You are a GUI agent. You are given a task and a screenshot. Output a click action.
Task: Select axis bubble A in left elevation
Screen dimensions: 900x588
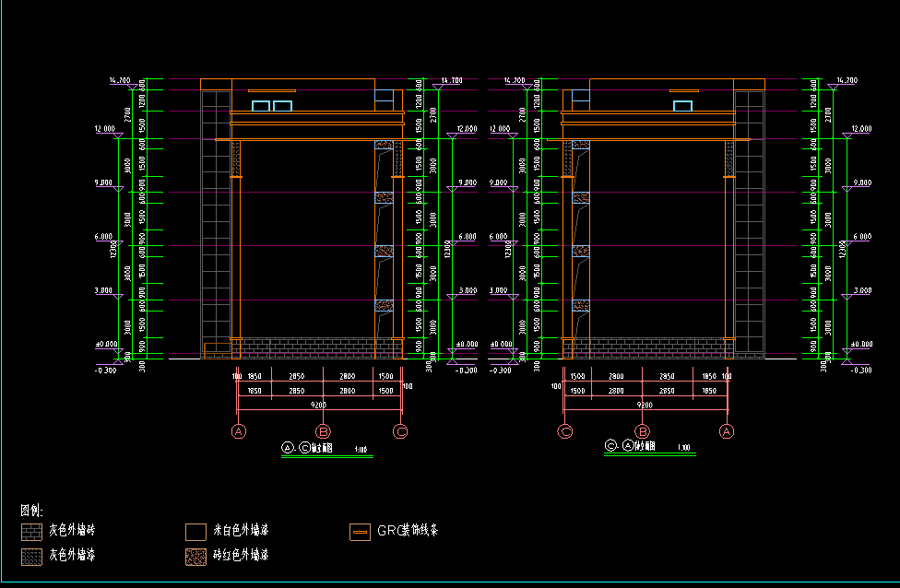pos(239,431)
